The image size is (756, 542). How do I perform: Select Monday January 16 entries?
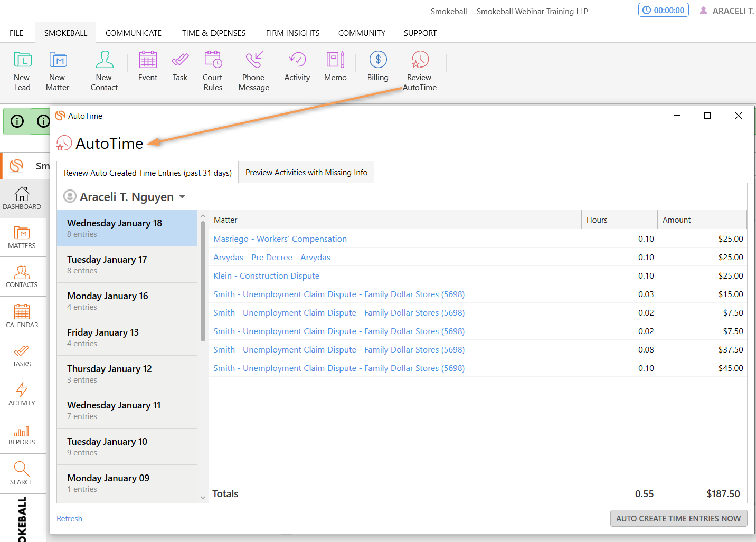tap(127, 301)
